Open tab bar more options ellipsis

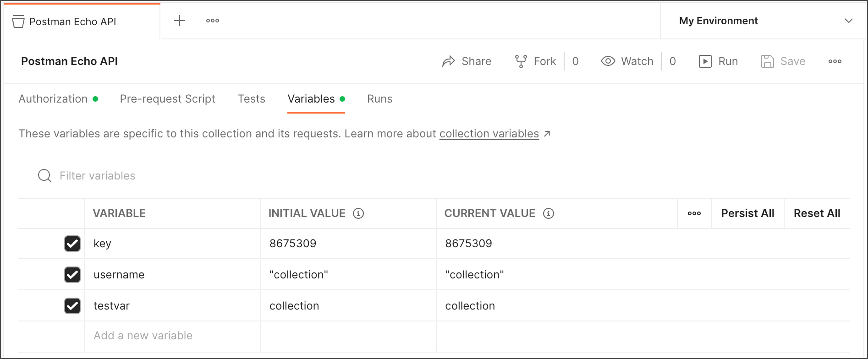[x=213, y=21]
